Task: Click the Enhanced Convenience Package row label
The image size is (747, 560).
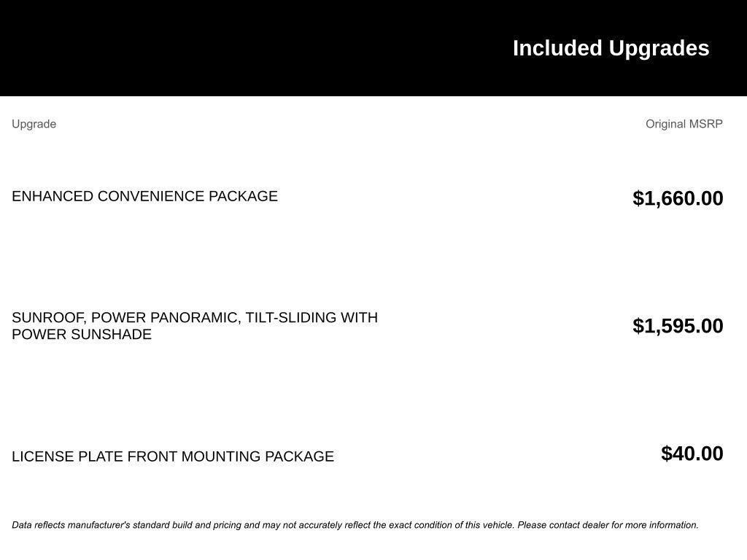Action: 145,196
